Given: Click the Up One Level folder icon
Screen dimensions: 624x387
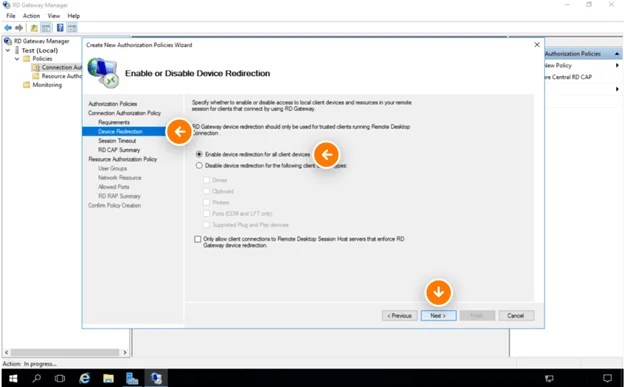Looking at the screenshot, I should click(34, 28).
